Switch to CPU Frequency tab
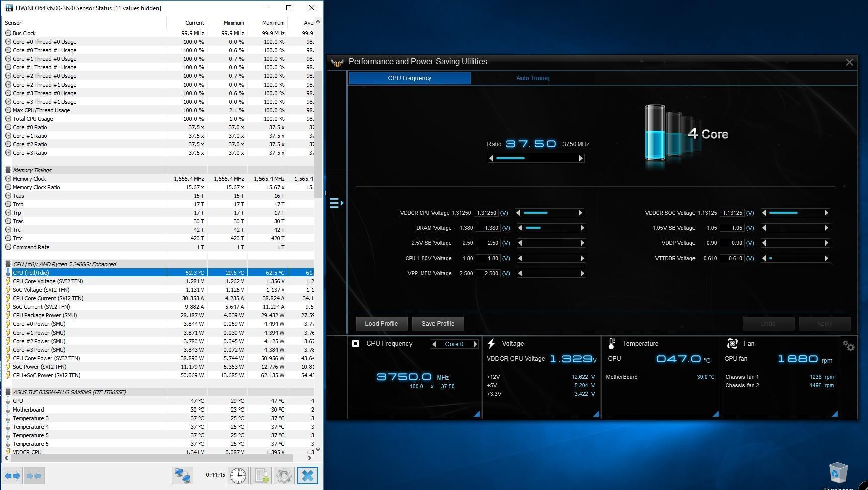 pyautogui.click(x=409, y=78)
